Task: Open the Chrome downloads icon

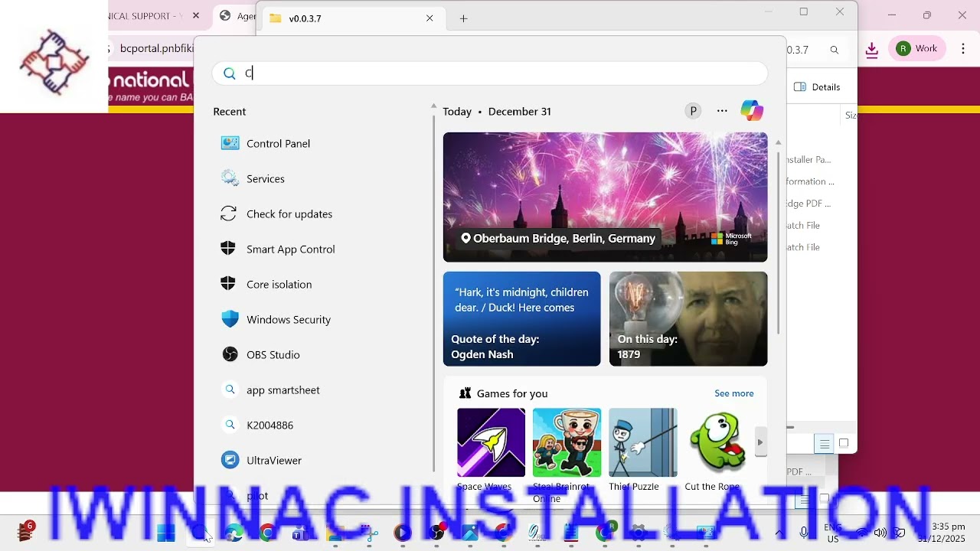Action: [x=872, y=49]
